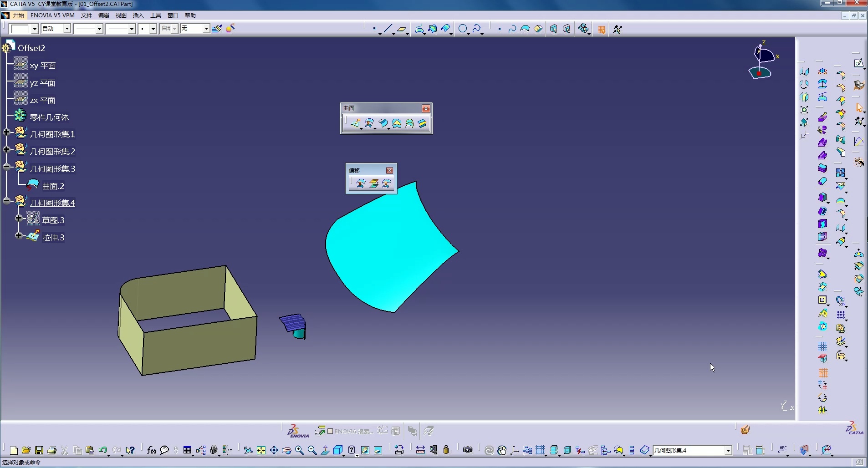This screenshot has width=868, height=468.
Task: Open the 工具 menu
Action: (156, 15)
